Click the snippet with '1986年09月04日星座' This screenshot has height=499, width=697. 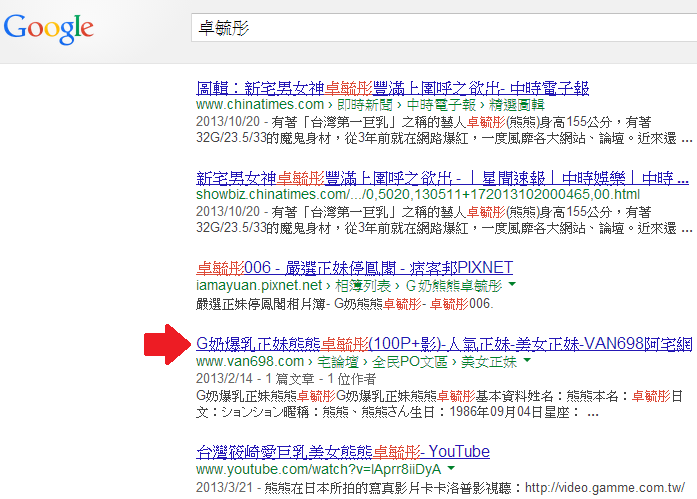[x=439, y=404]
